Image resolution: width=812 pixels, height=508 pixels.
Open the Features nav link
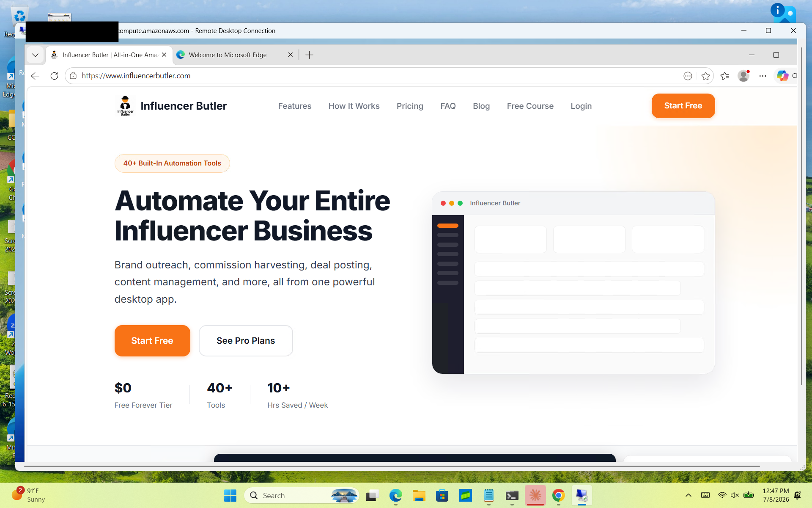point(295,106)
